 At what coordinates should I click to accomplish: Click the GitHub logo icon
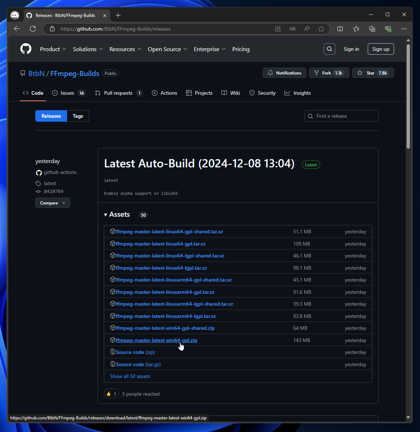click(26, 49)
